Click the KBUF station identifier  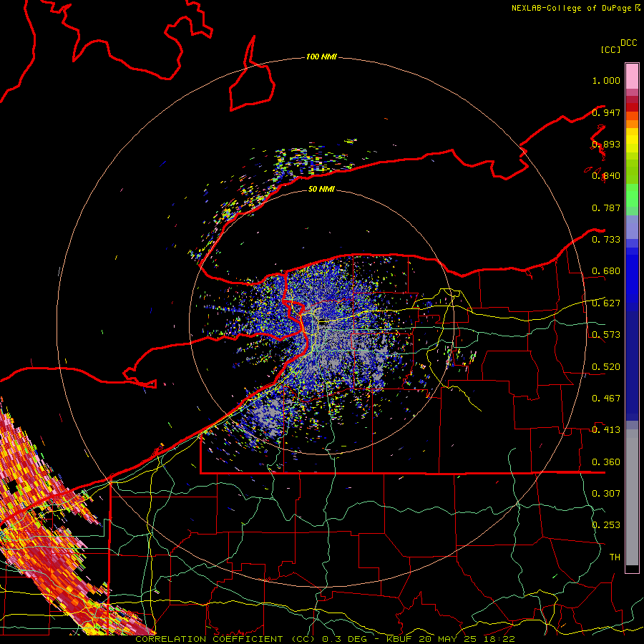(401, 639)
